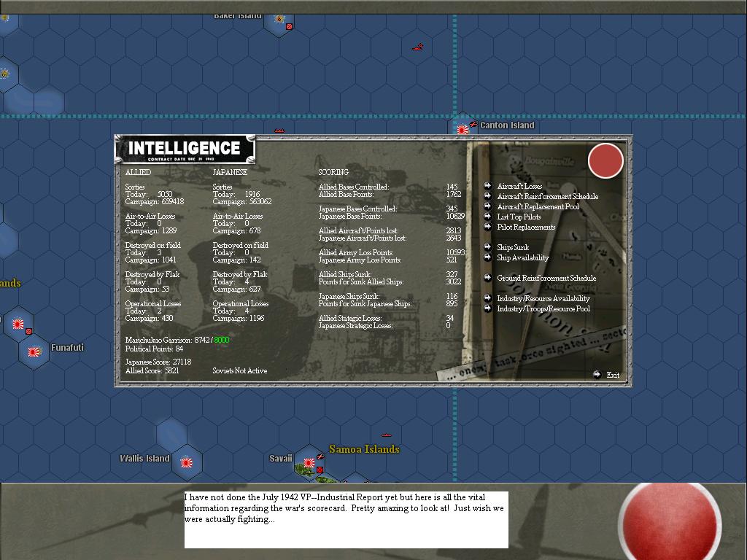Viewport: 747px width, 560px height.
Task: Select red square marker at Baker Island
Action: (289, 27)
